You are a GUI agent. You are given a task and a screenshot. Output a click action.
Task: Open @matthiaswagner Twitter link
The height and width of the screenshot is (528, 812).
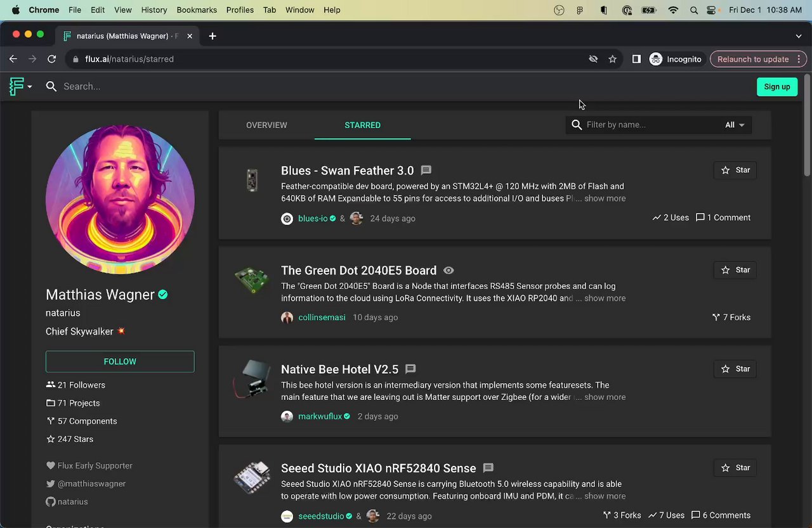[x=86, y=484]
